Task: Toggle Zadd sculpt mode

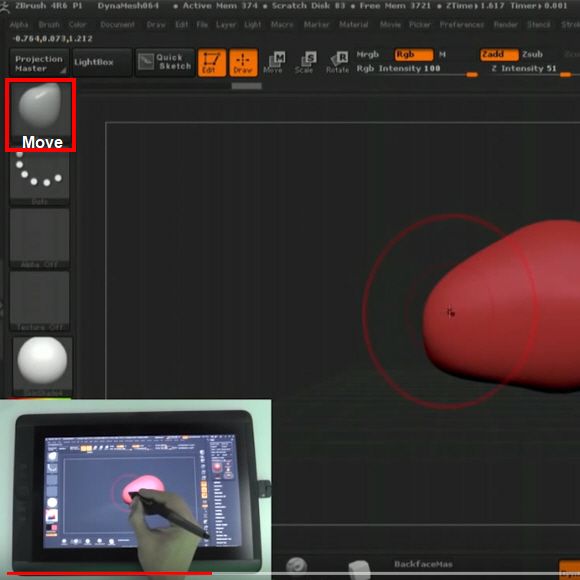Action: point(499,54)
